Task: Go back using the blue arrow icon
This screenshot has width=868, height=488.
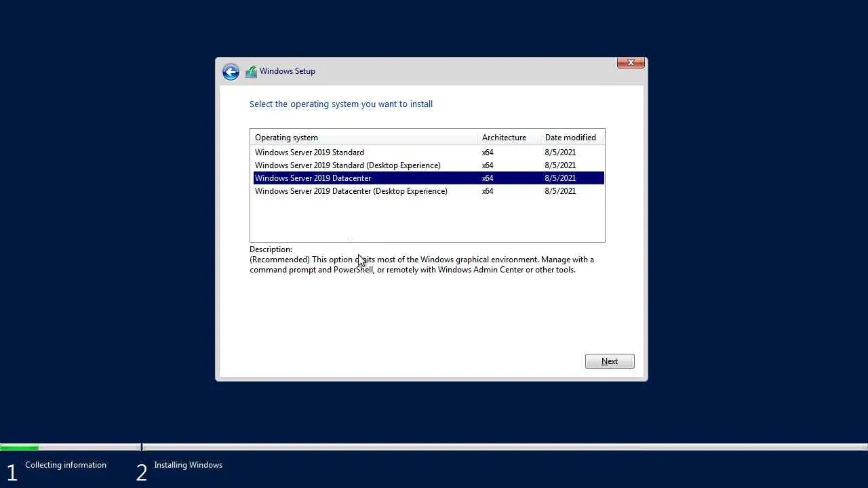Action: [x=231, y=72]
